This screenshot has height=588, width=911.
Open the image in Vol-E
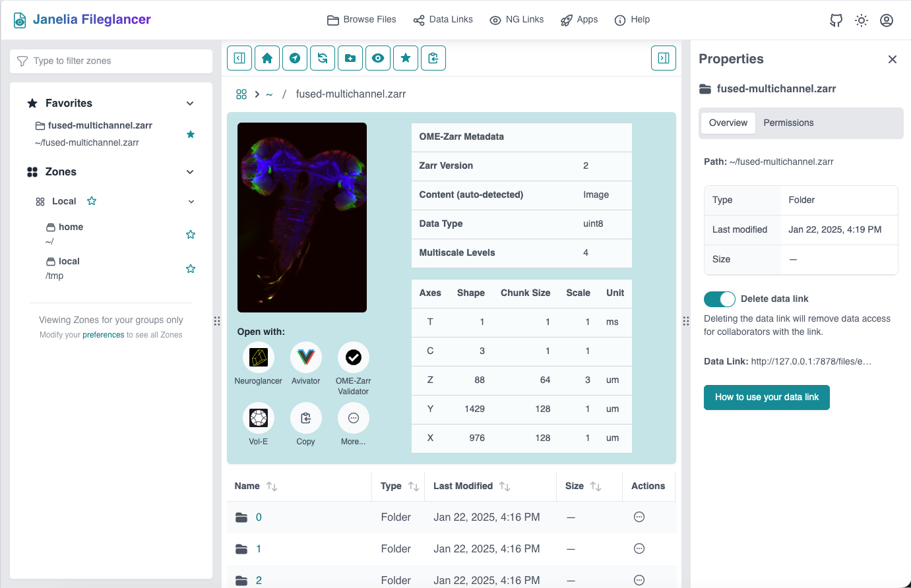pos(259,418)
